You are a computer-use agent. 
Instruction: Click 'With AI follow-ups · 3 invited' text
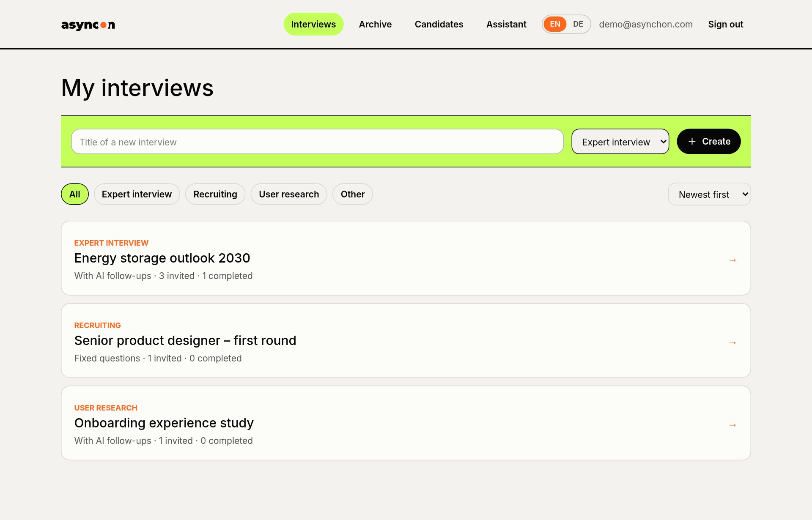134,276
